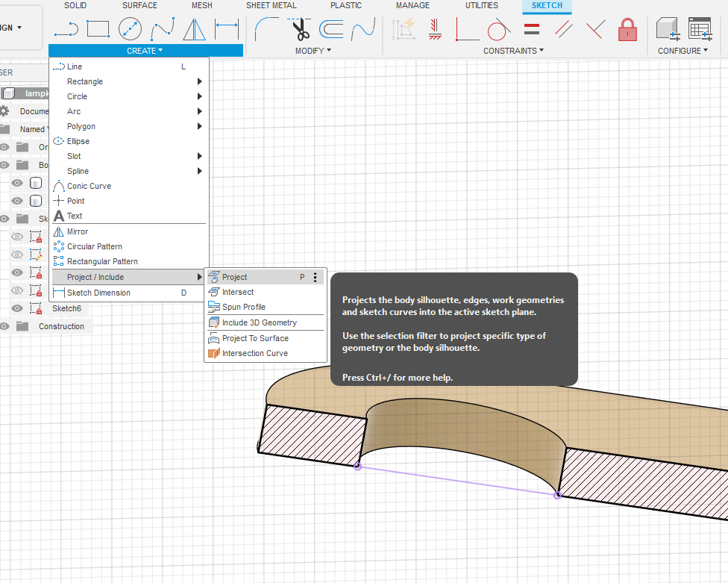This screenshot has width=728, height=583.
Task: Choose the Tangent constraint icon
Action: 498,30
